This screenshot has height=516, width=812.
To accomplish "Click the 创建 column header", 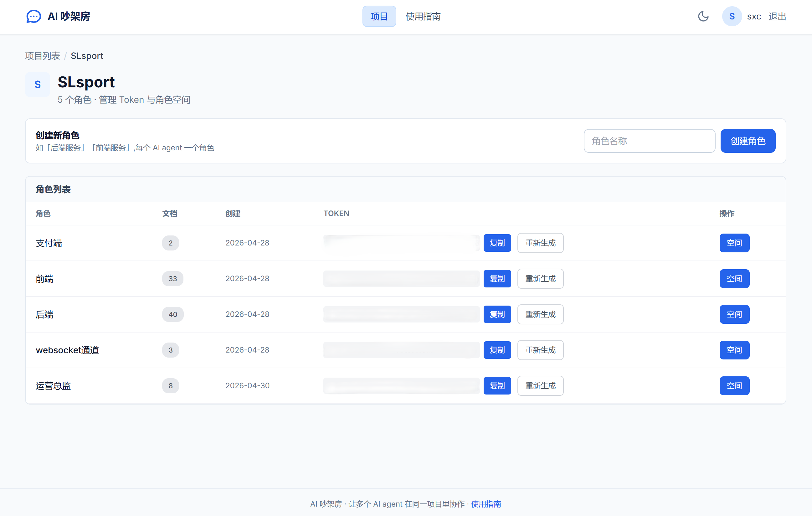I will (233, 214).
